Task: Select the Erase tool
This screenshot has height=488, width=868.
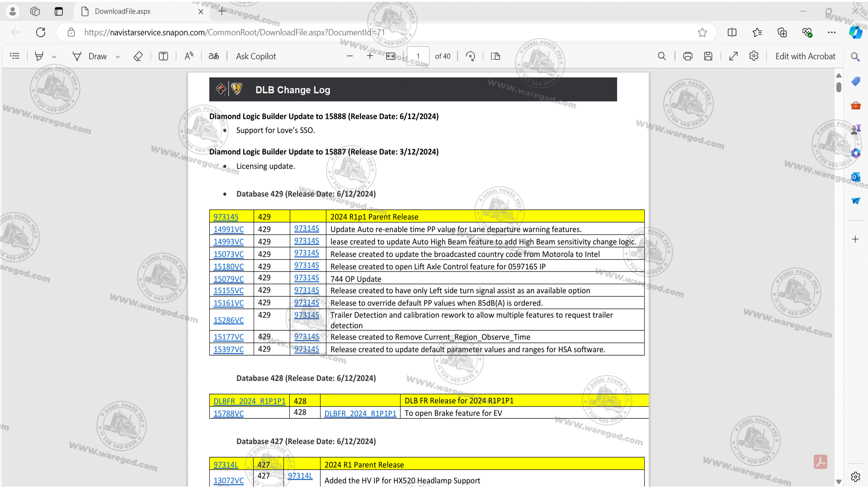Action: click(x=138, y=56)
